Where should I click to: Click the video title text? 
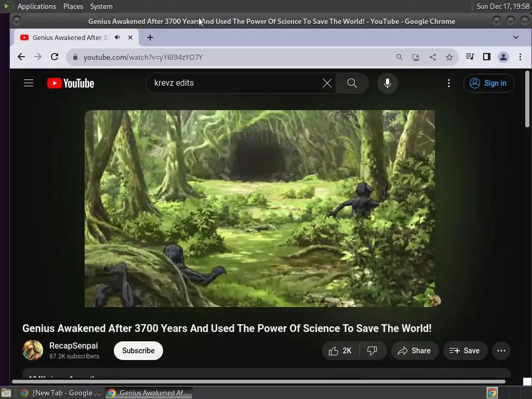(227, 328)
